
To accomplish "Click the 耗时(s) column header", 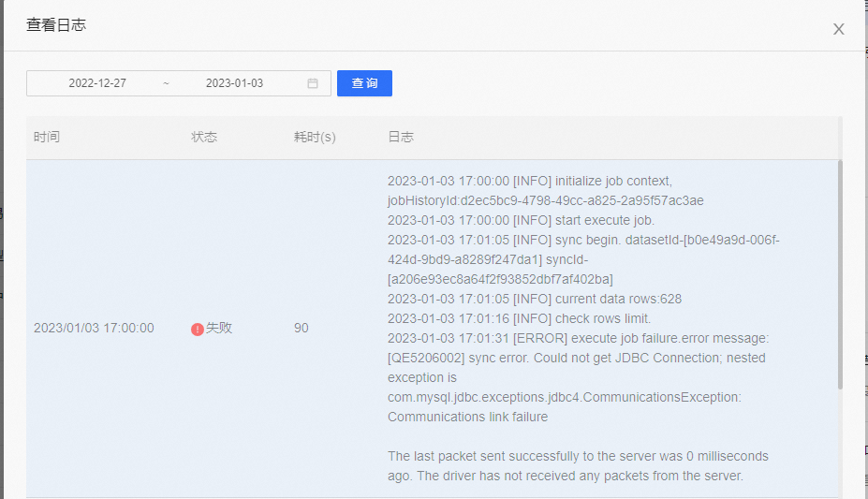I will click(x=315, y=137).
